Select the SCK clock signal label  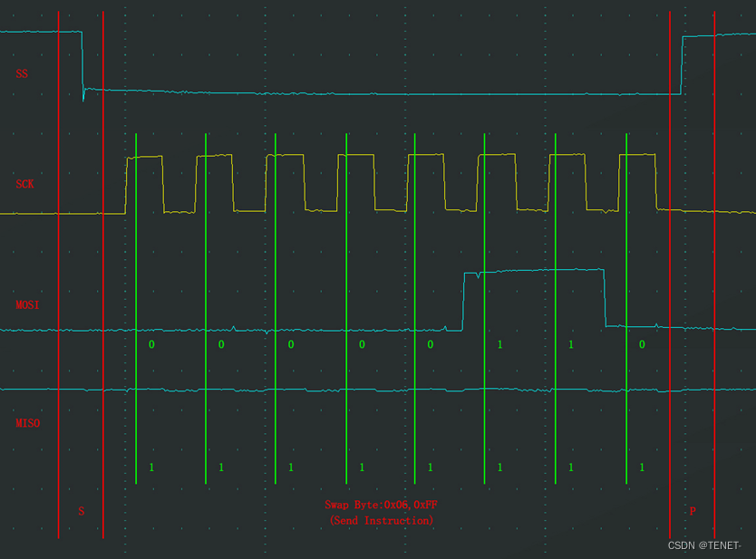pyautogui.click(x=24, y=184)
